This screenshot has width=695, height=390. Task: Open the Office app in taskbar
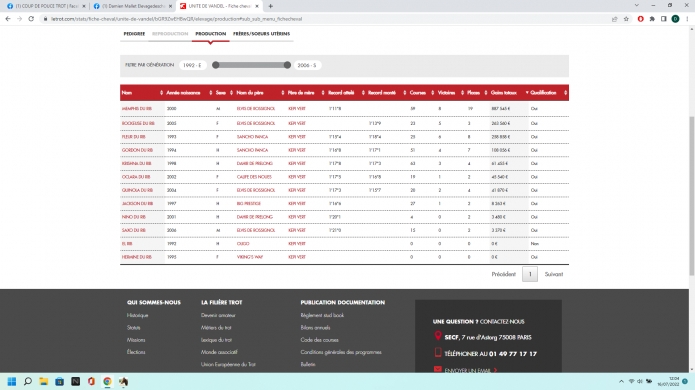point(91,381)
